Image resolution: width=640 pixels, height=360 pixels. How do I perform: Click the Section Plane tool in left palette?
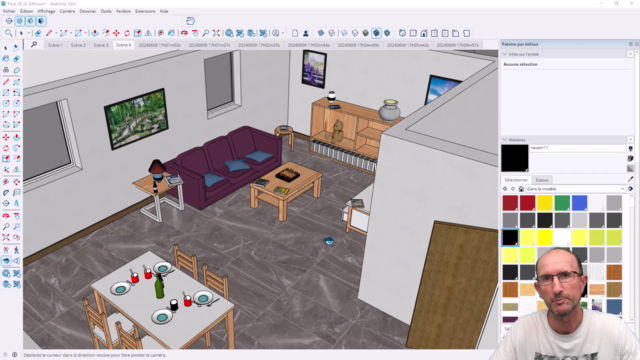coord(6,203)
